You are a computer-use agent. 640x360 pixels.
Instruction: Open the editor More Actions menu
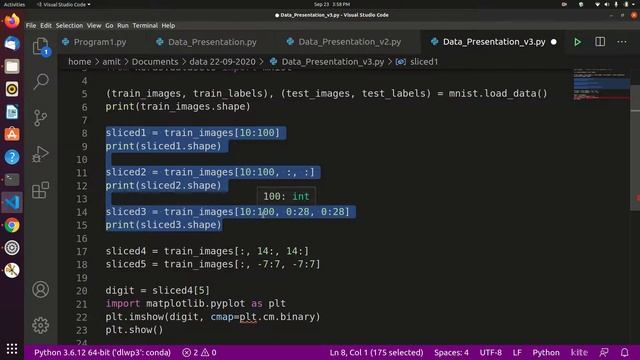622,42
